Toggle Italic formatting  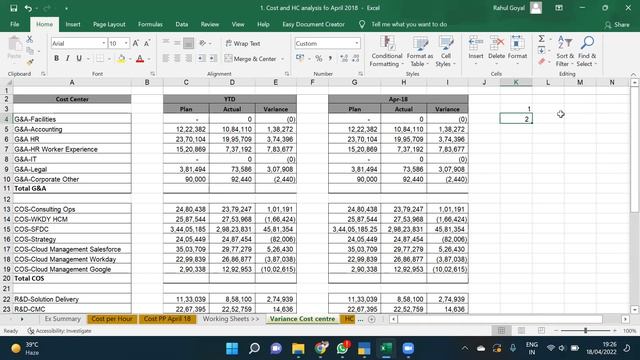[67, 59]
